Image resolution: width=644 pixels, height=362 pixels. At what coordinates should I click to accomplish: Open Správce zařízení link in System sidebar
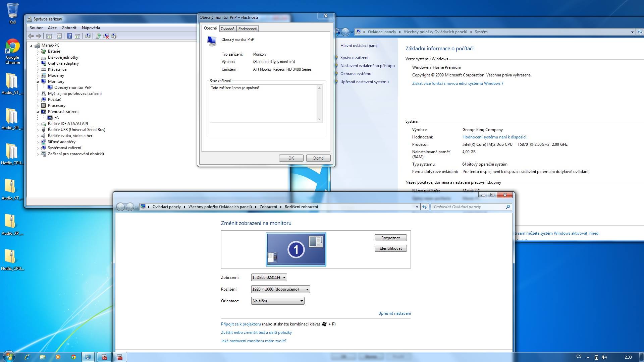tap(354, 58)
